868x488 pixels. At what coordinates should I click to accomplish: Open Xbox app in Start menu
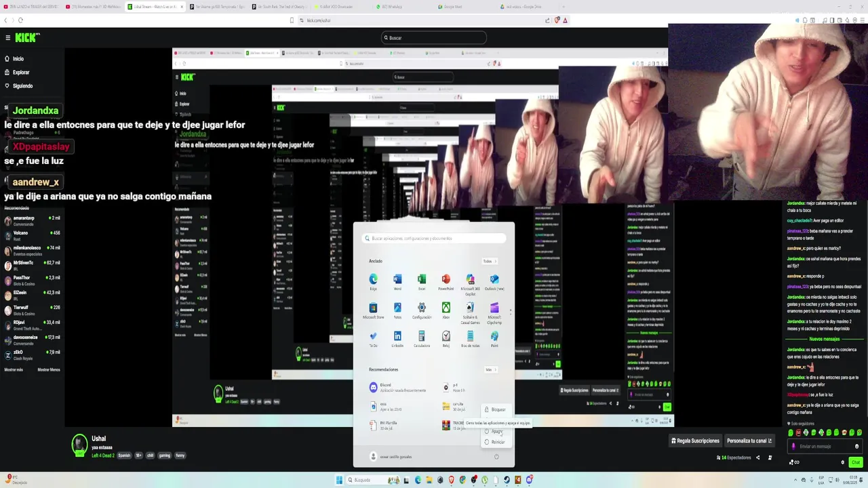click(x=446, y=310)
